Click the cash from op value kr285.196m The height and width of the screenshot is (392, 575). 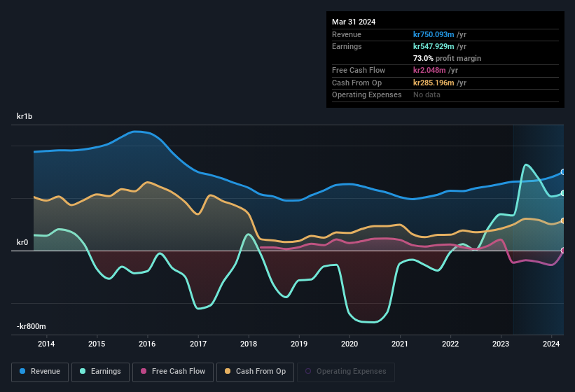pyautogui.click(x=434, y=83)
